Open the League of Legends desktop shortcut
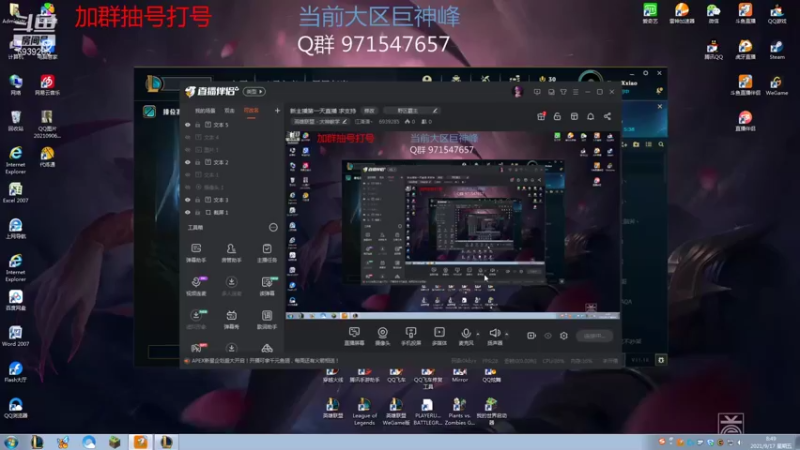 click(x=364, y=412)
